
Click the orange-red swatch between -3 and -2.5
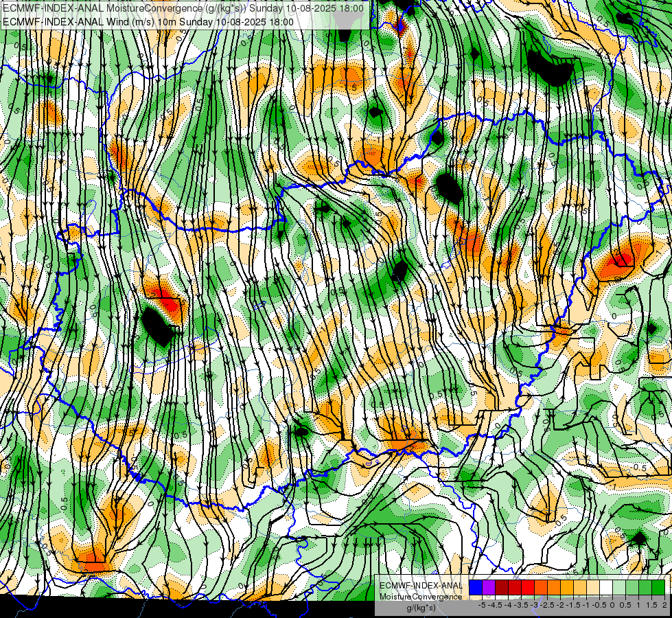click(x=541, y=588)
